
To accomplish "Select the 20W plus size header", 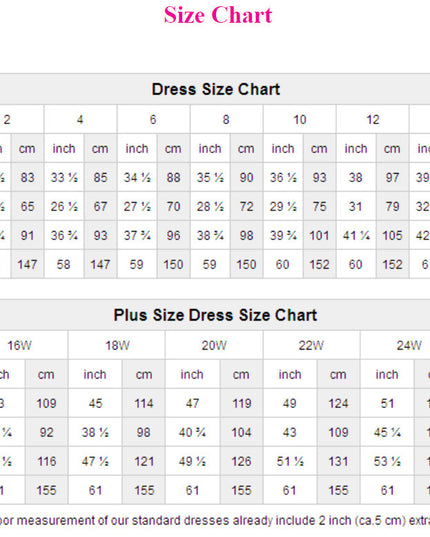I will 214,345.
